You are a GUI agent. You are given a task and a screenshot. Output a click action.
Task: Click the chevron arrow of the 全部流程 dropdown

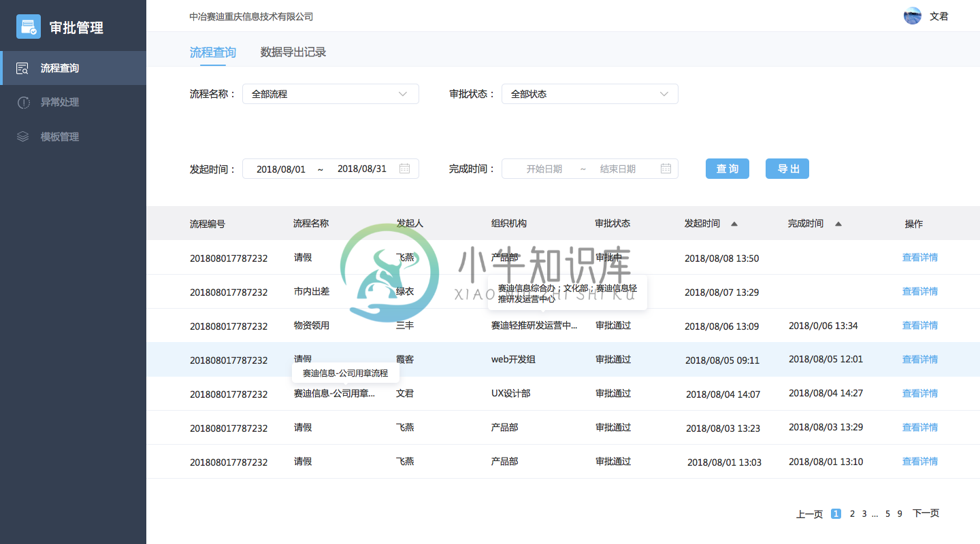(403, 94)
